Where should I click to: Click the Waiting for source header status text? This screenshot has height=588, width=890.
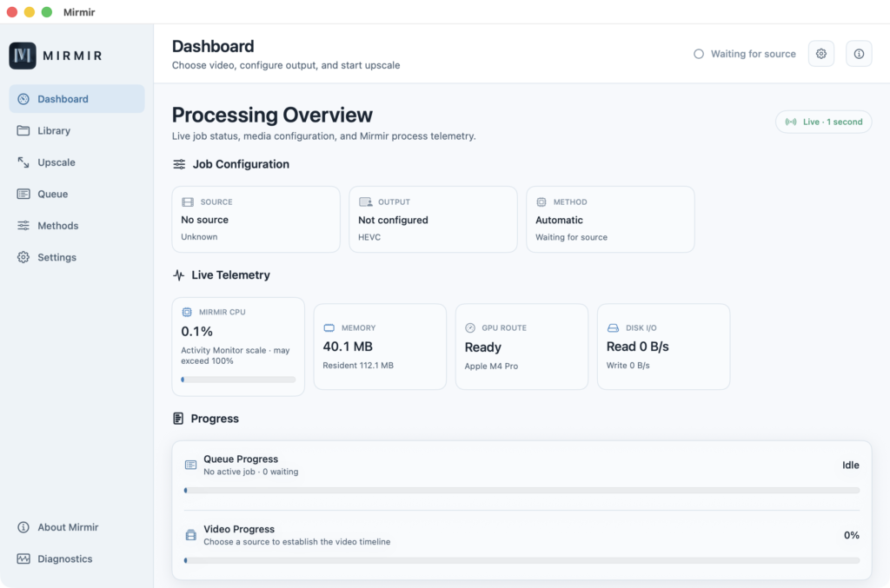coord(754,54)
